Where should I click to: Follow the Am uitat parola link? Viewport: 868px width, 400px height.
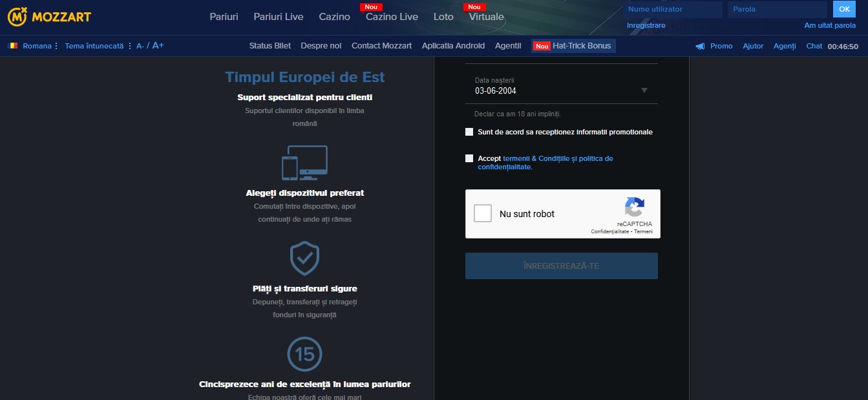pyautogui.click(x=830, y=25)
